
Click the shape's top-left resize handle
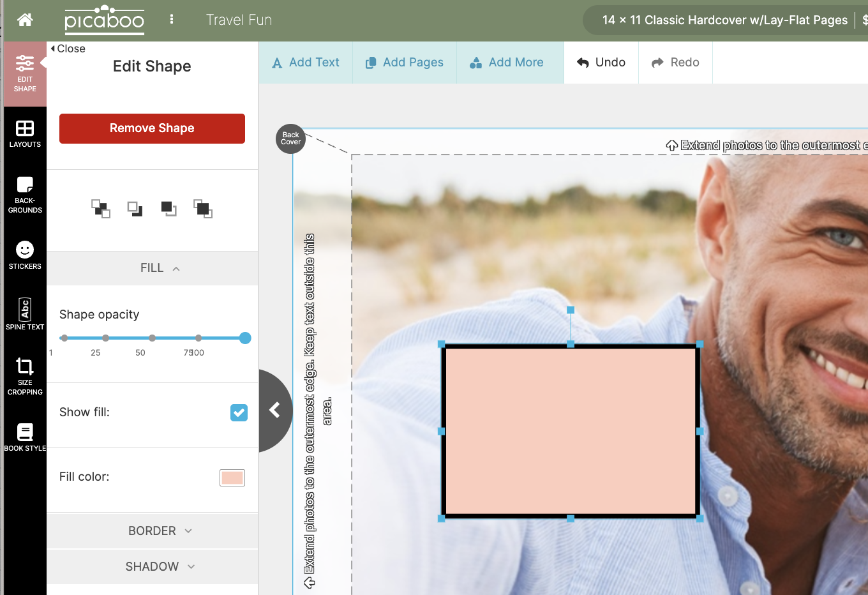[x=442, y=344]
